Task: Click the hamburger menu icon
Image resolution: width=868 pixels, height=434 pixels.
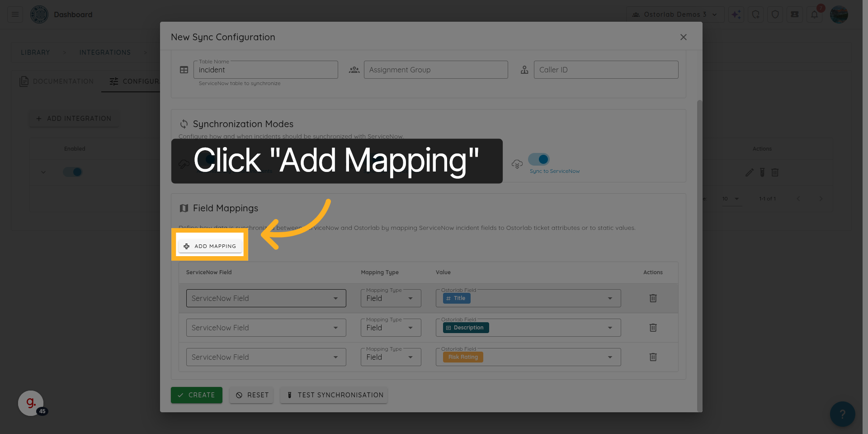Action: [x=15, y=14]
